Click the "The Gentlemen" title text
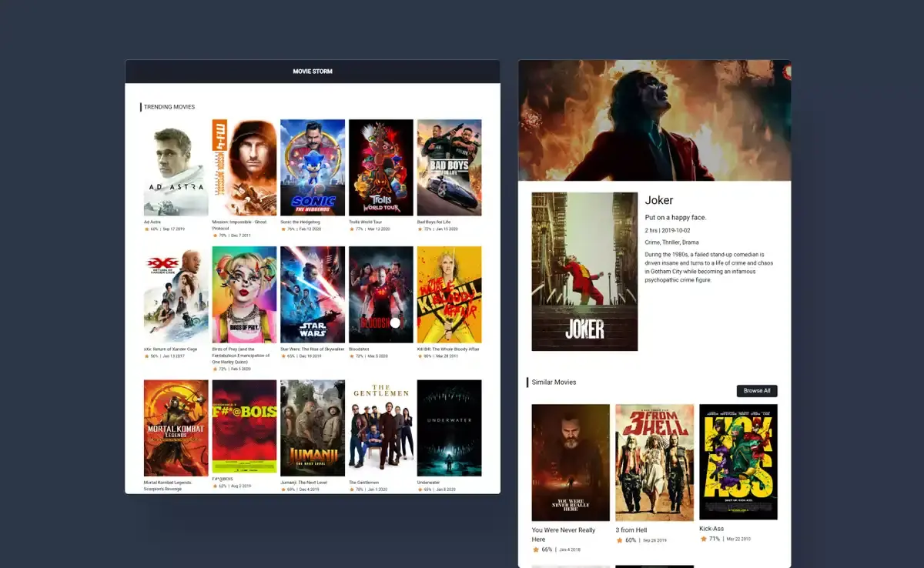924x568 pixels. coord(363,483)
